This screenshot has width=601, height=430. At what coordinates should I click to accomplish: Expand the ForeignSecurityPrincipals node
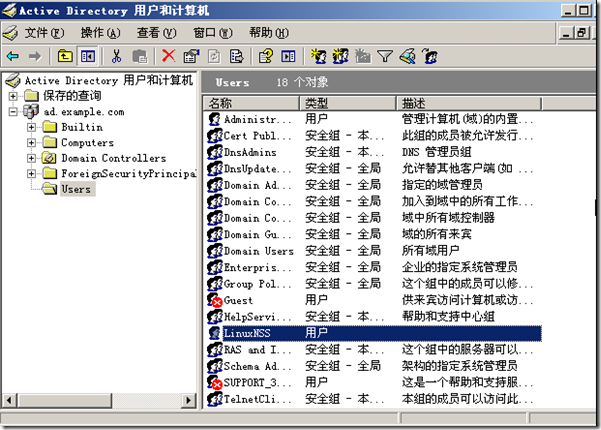coord(31,174)
